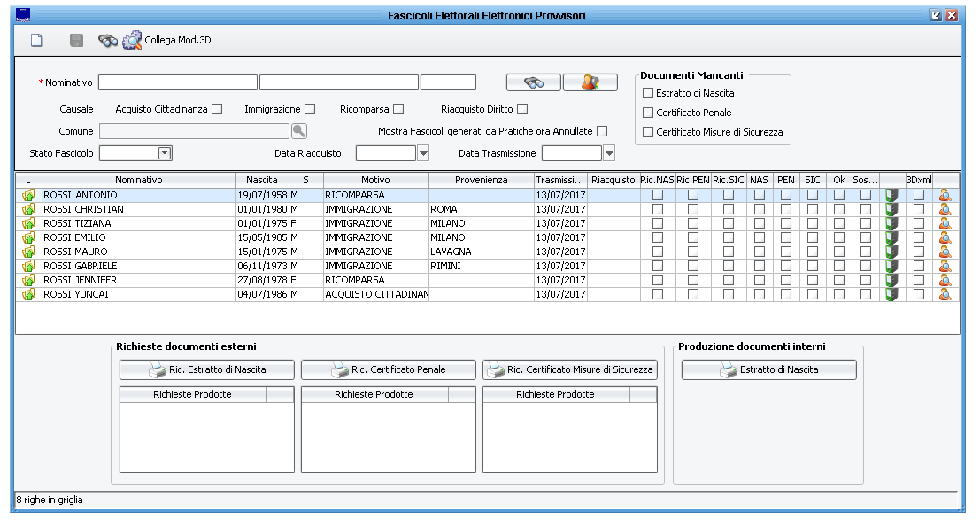The image size is (980, 528).
Task: Click the first Nominativo input field
Action: pyautogui.click(x=177, y=82)
